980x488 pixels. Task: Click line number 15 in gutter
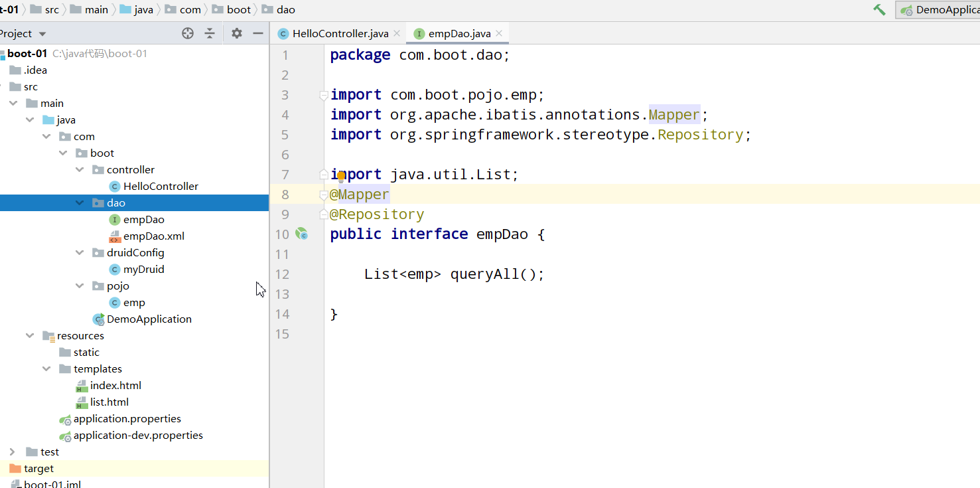click(x=282, y=333)
